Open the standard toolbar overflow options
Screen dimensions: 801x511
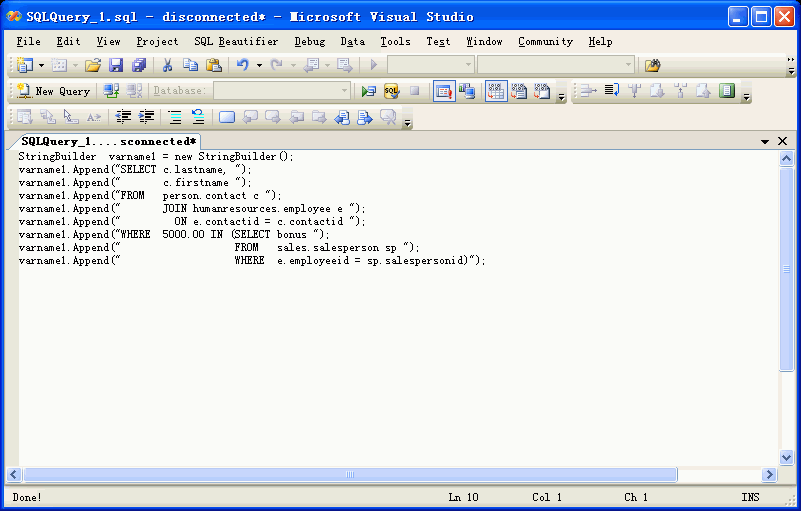(x=791, y=66)
